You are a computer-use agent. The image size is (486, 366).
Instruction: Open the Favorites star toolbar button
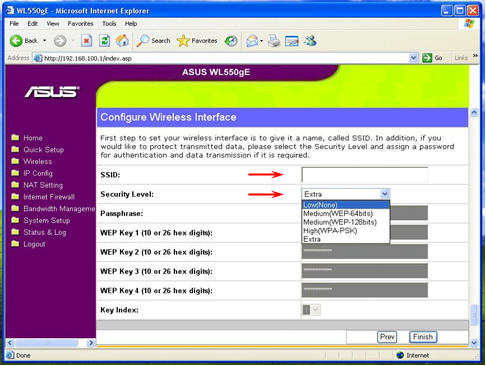197,41
